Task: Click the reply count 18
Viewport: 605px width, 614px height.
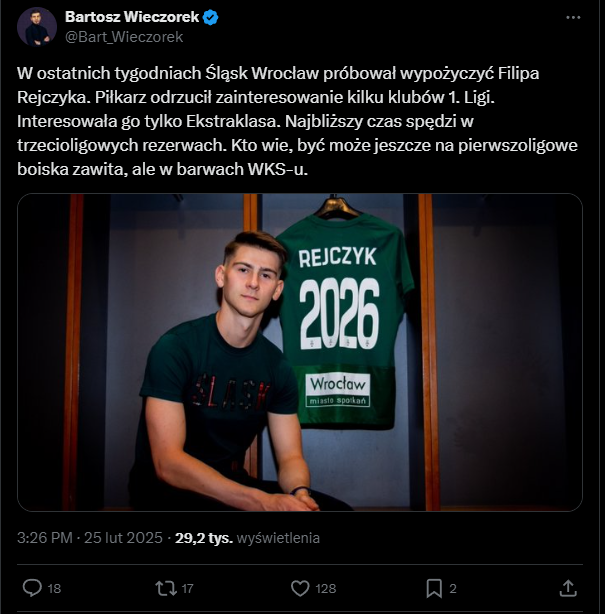Action: (55, 588)
